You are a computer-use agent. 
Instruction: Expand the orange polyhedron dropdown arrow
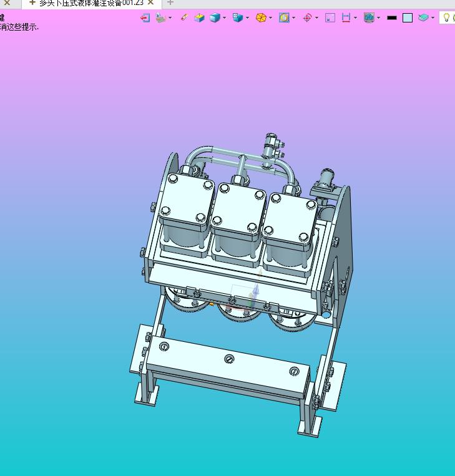[x=270, y=18]
